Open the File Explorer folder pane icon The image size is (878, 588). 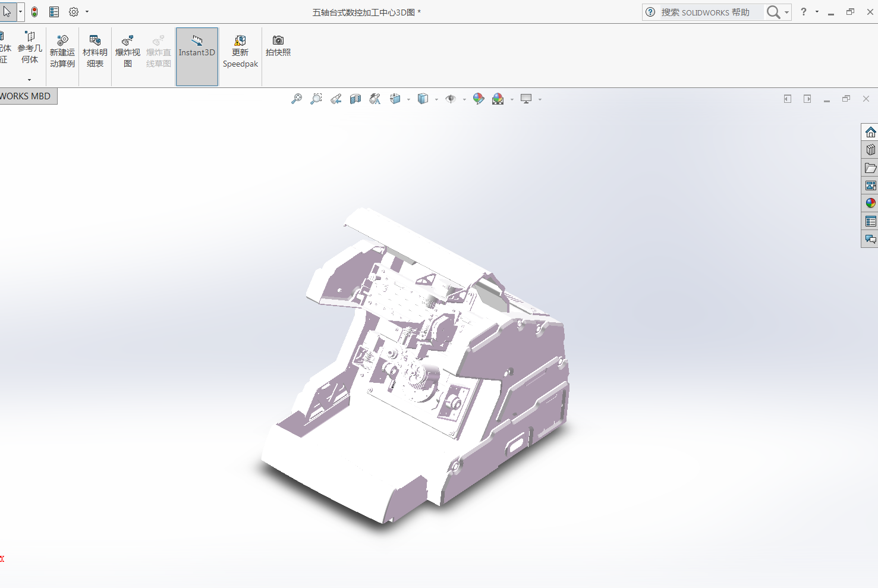[870, 168]
